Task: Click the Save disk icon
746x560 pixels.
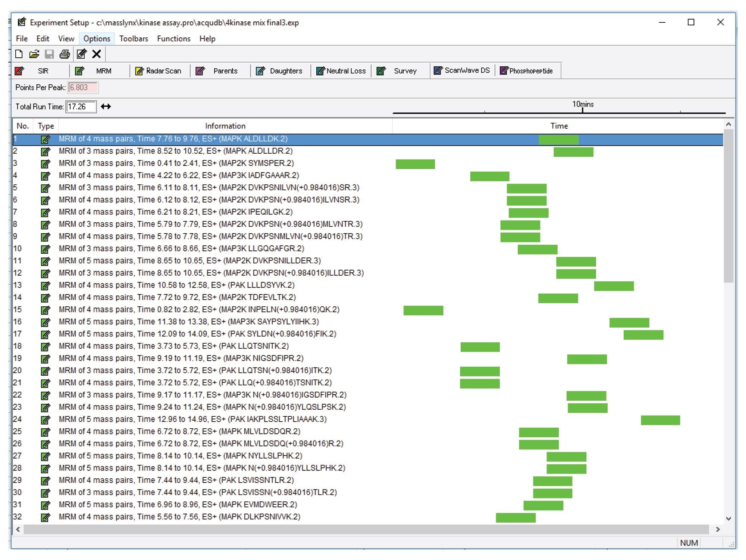Action: coord(49,54)
